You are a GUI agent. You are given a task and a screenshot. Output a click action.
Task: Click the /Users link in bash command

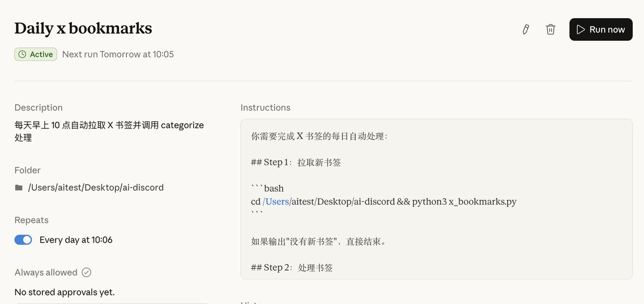pos(276,201)
